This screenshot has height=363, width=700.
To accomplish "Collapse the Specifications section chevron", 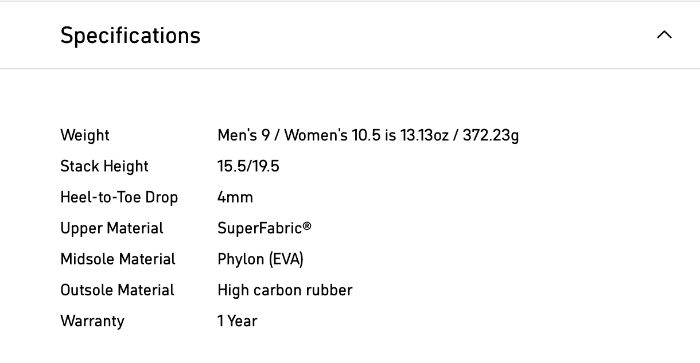I will [664, 35].
